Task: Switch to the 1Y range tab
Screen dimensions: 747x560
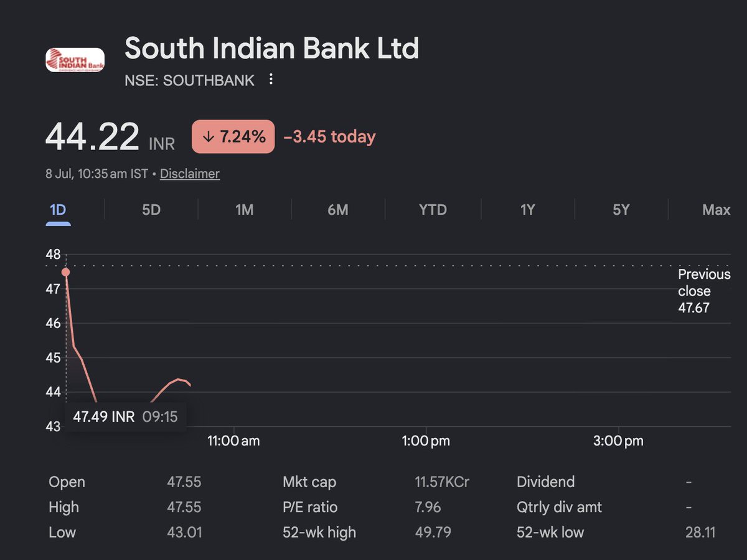Action: click(x=527, y=210)
